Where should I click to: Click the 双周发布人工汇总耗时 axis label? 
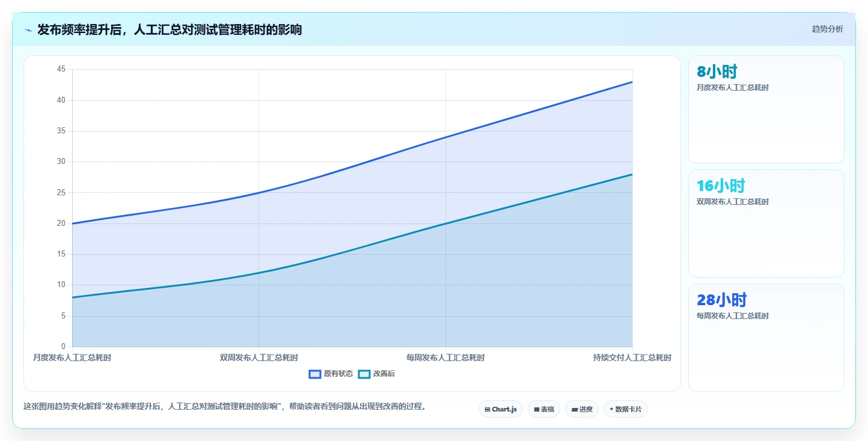pos(259,357)
